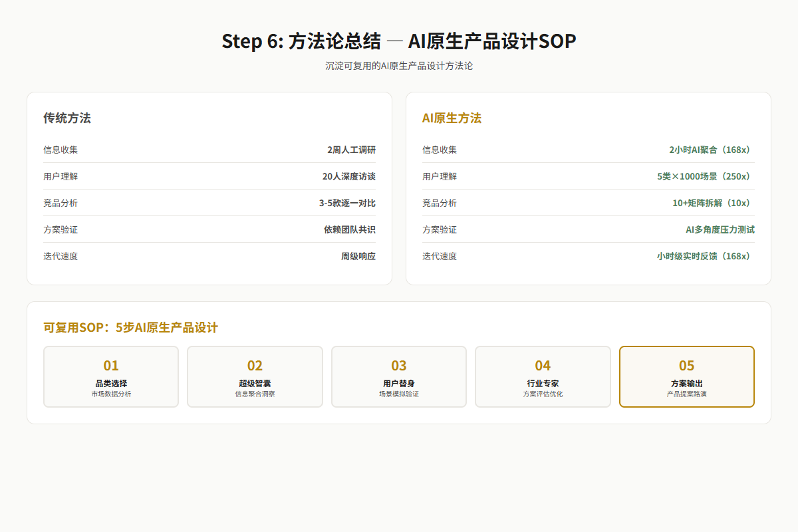Click the Step 6 方法论总结 page title

(x=399, y=41)
